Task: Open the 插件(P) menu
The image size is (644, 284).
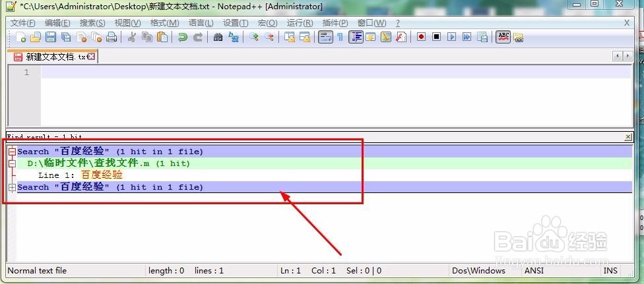Action: (335, 23)
